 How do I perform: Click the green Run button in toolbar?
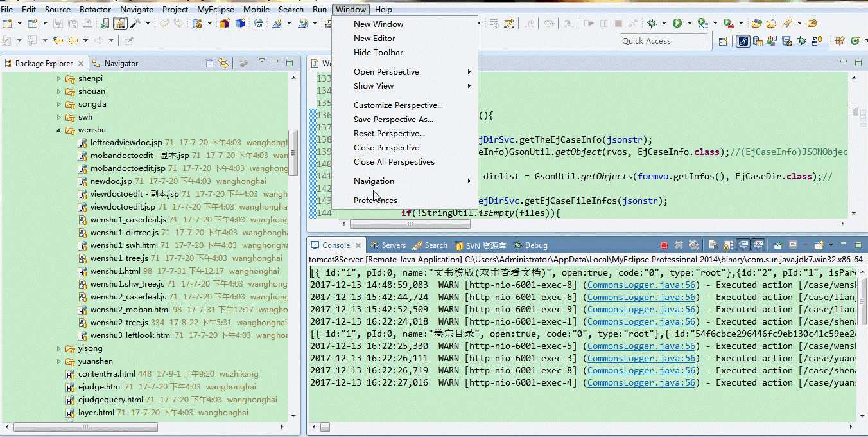coord(677,23)
